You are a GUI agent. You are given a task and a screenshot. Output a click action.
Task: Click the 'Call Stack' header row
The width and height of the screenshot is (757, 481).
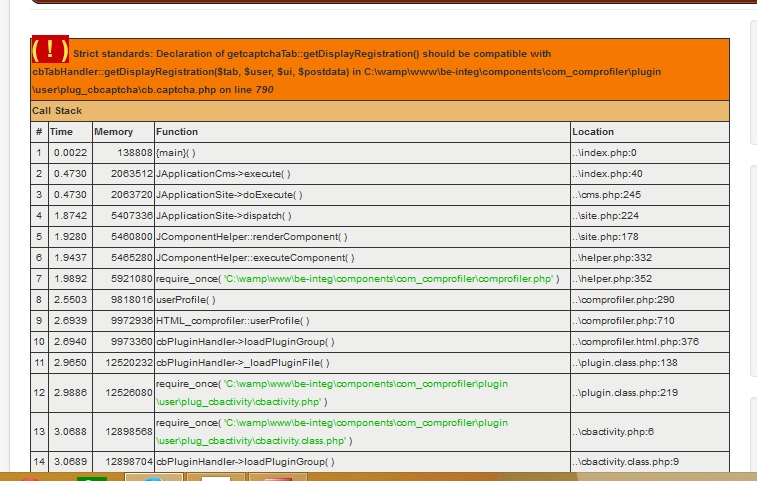click(380, 111)
